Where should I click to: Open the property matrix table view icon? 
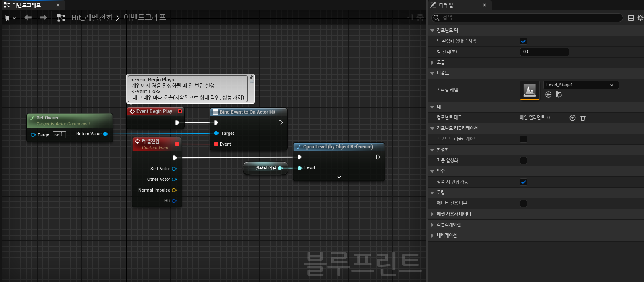[631, 18]
